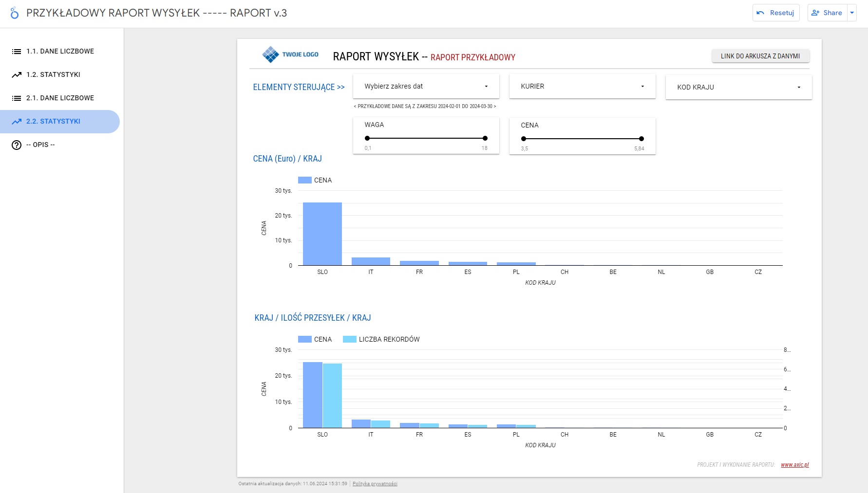Click SLO LICZBA REKORDÓW bar in second chart
The height and width of the screenshot is (493, 868).
[332, 396]
